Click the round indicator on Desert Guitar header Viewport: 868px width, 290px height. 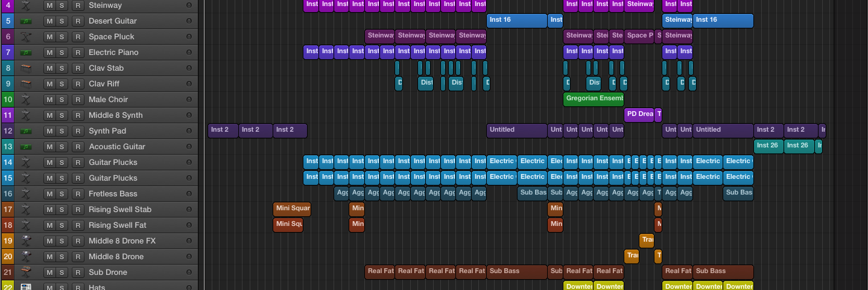(189, 21)
